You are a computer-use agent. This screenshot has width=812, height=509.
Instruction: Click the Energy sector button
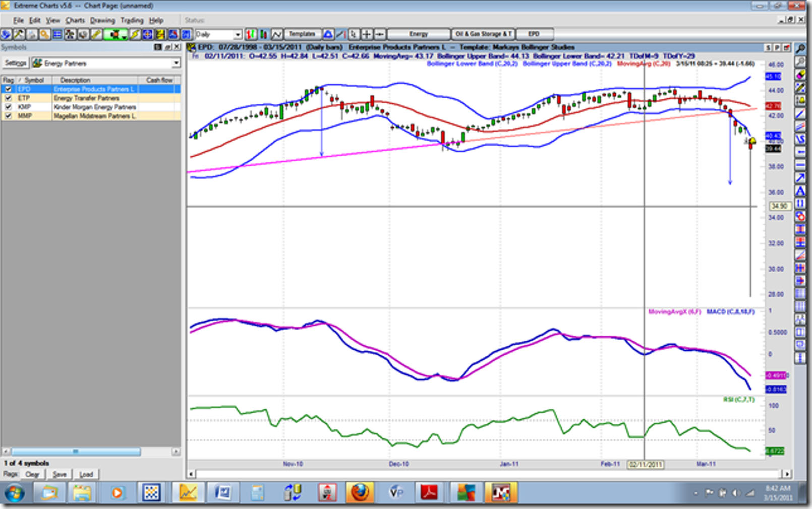click(419, 34)
